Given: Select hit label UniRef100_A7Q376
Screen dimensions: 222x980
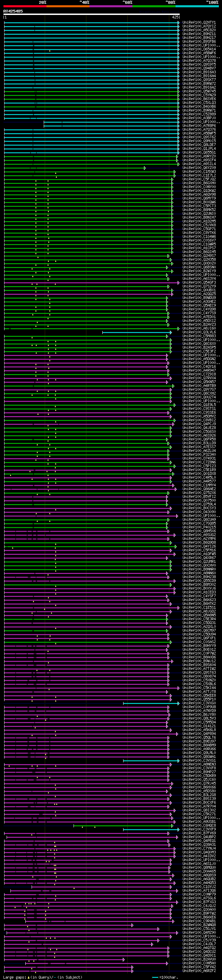Looking at the screenshot, I should tap(199, 129).
